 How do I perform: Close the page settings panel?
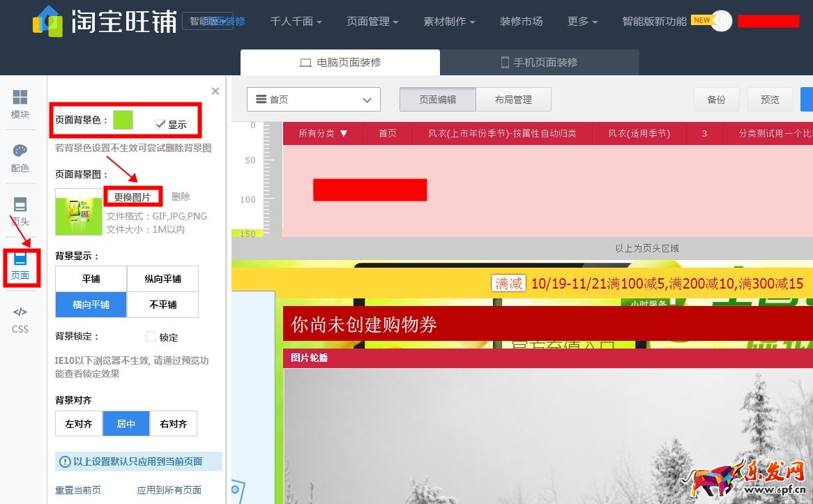point(215,91)
